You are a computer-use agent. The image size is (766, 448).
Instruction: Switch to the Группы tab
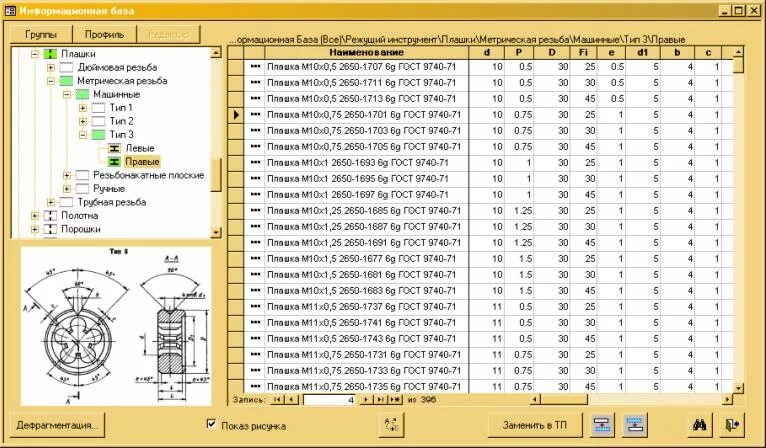[x=41, y=35]
